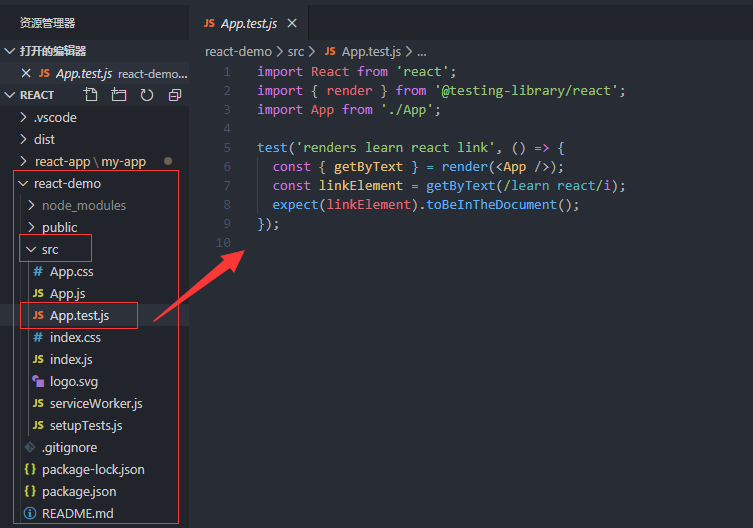Open index.js in the file tree
This screenshot has height=528, width=753.
pyautogui.click(x=71, y=359)
